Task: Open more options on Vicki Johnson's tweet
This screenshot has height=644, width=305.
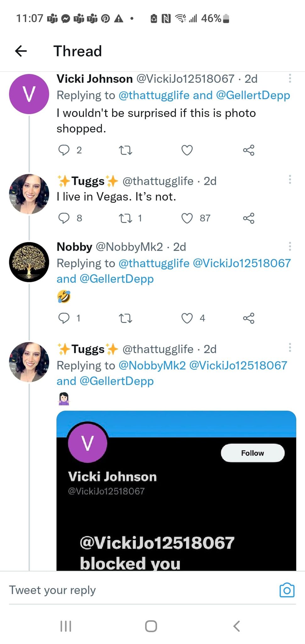Action: coord(290,78)
